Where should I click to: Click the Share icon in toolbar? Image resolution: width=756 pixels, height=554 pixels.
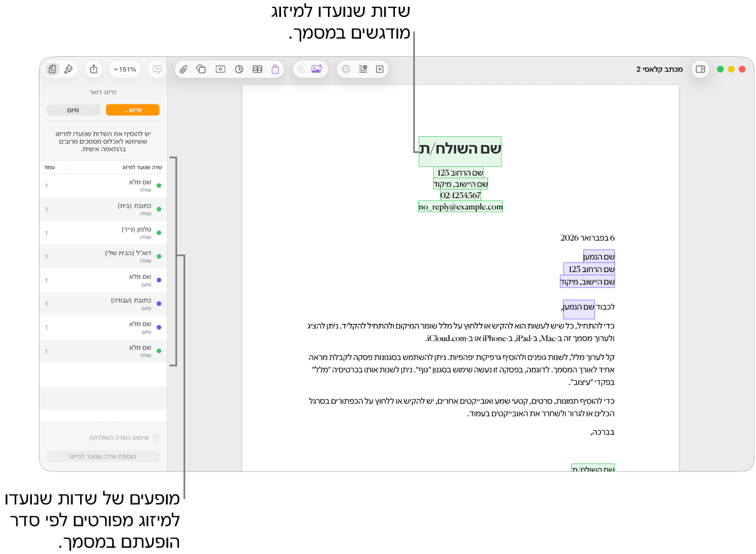coord(94,69)
